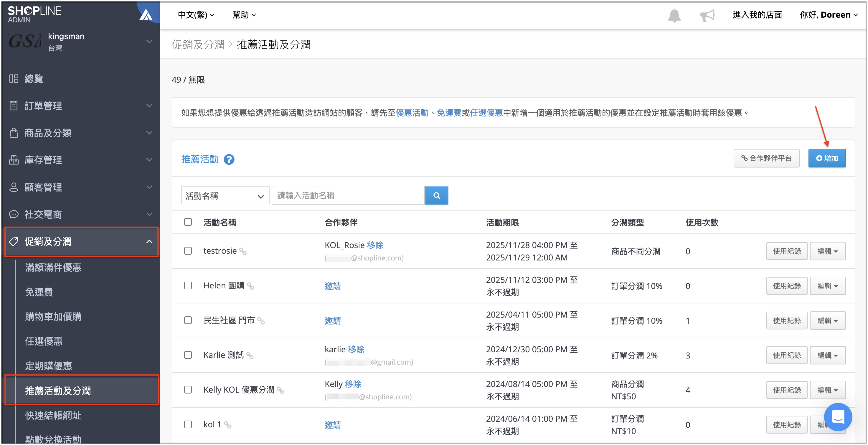Tick the kol 1 row checkbox
The height and width of the screenshot is (445, 868).
point(188,424)
